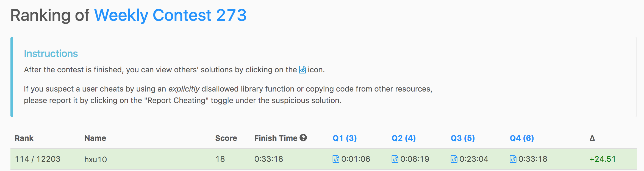Click the Rank column header
Image resolution: width=644 pixels, height=171 pixels.
point(24,138)
